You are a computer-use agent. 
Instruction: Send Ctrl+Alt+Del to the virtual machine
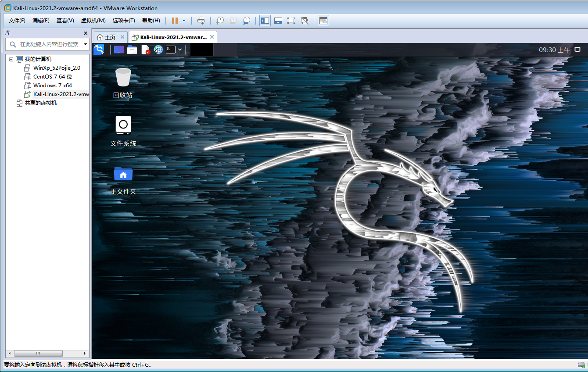coord(201,21)
